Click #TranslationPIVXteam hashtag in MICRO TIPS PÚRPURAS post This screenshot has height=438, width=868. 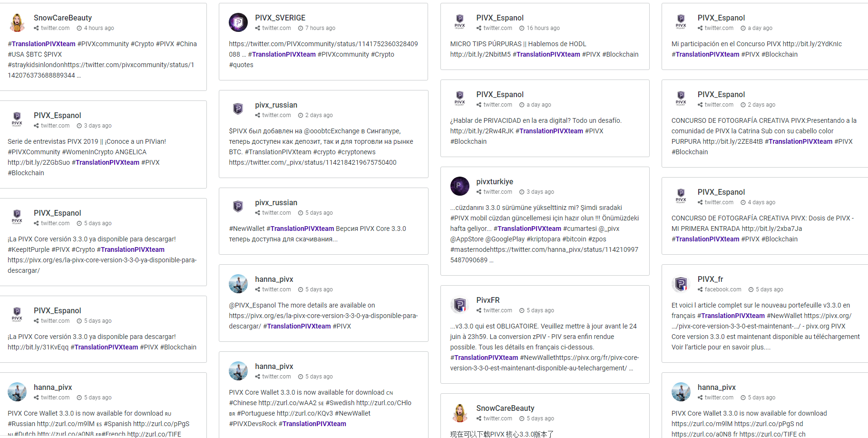tap(546, 54)
